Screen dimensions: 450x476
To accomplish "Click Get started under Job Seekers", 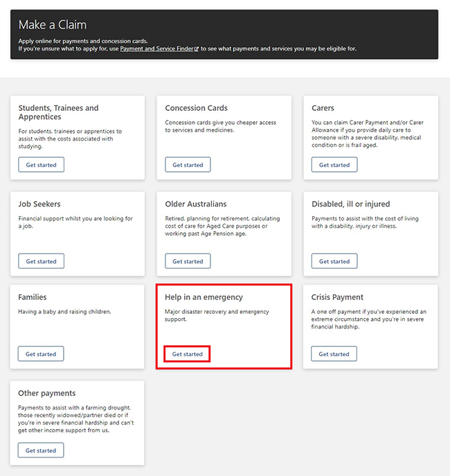I will tap(42, 261).
